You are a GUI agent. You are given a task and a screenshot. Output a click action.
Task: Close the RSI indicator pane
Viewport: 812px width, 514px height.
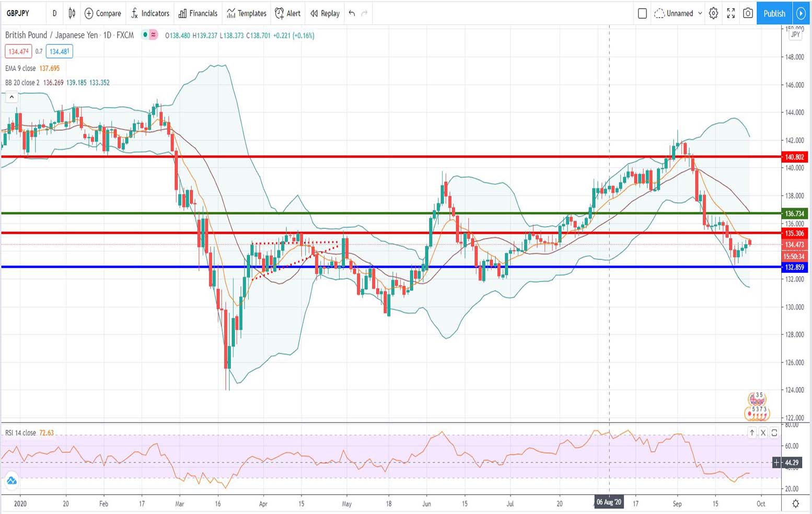(763, 433)
